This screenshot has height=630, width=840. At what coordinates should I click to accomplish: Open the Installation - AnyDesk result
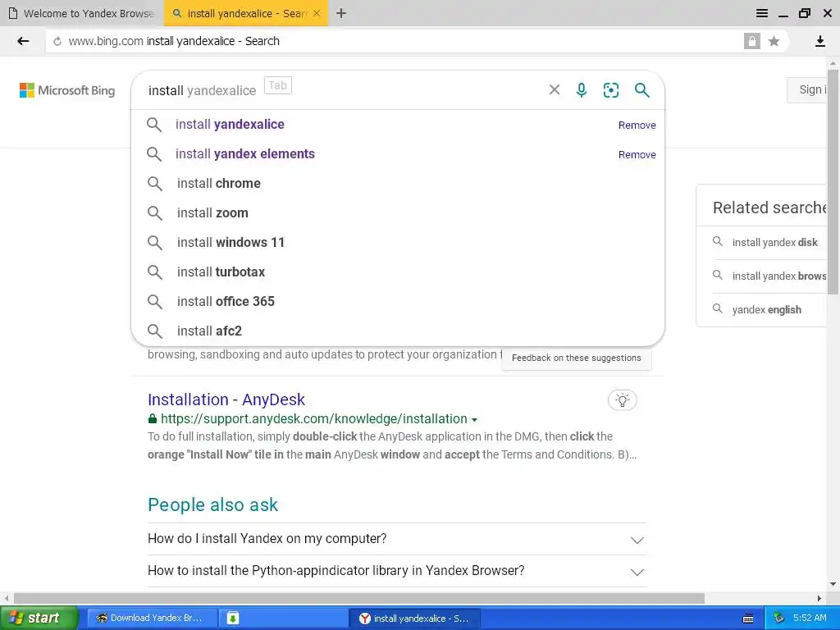point(226,399)
